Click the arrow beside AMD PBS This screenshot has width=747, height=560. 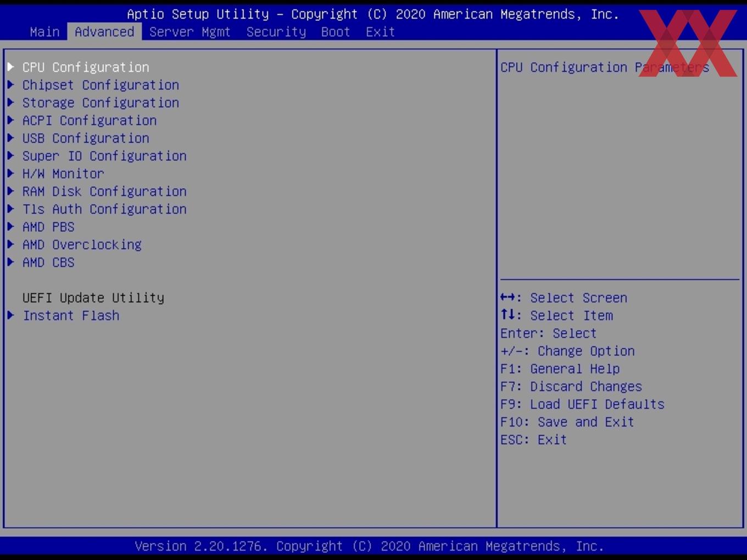tap(10, 227)
